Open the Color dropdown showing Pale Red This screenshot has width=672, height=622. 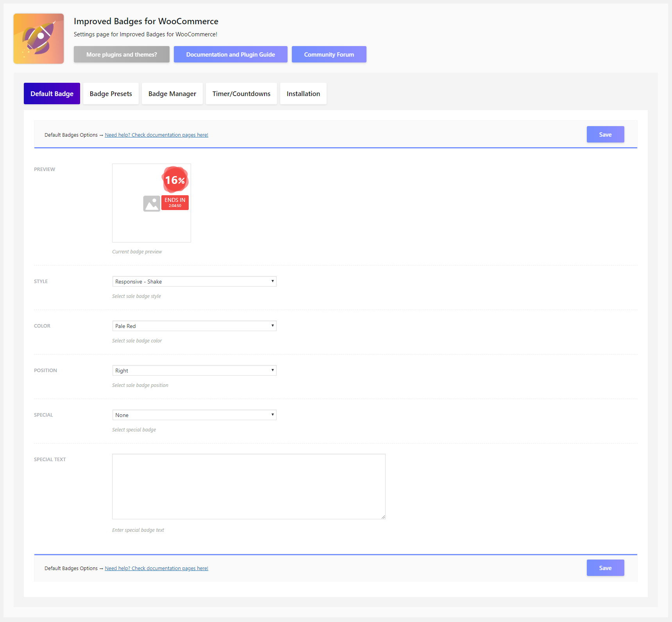[194, 326]
